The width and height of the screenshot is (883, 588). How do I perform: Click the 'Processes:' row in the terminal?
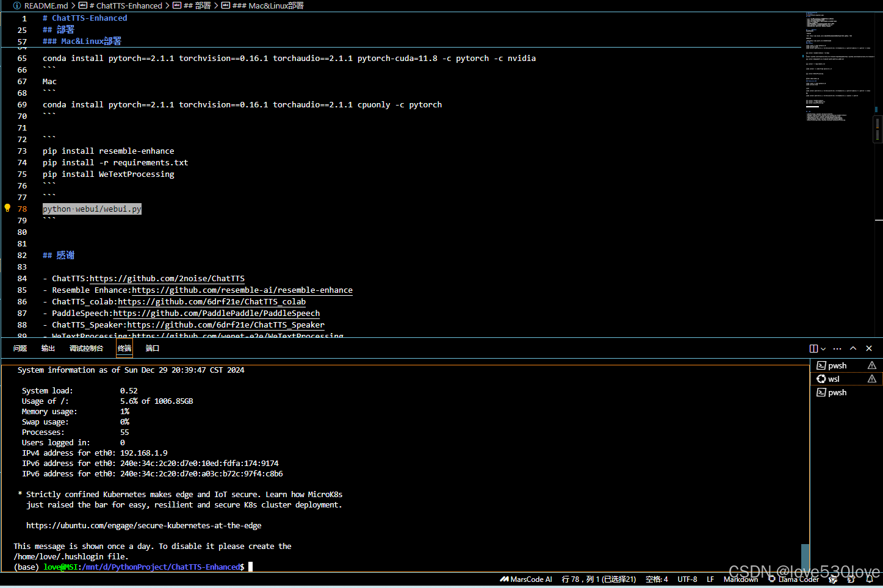(76, 432)
